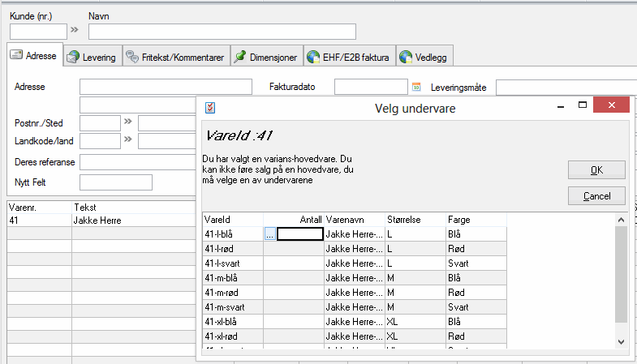
Task: Click the calendar icon next to Fakturadato
Action: [417, 87]
